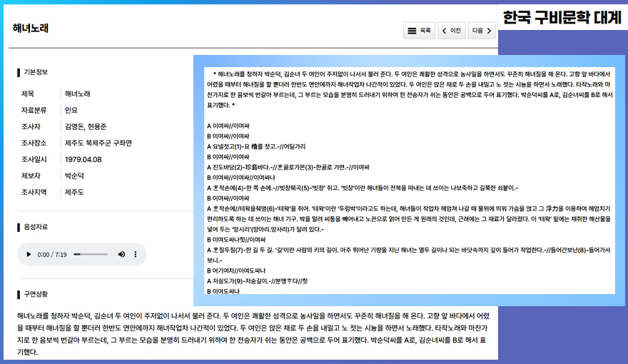Go to the 다음 (next) entry
The width and height of the screenshot is (628, 364).
tap(483, 31)
